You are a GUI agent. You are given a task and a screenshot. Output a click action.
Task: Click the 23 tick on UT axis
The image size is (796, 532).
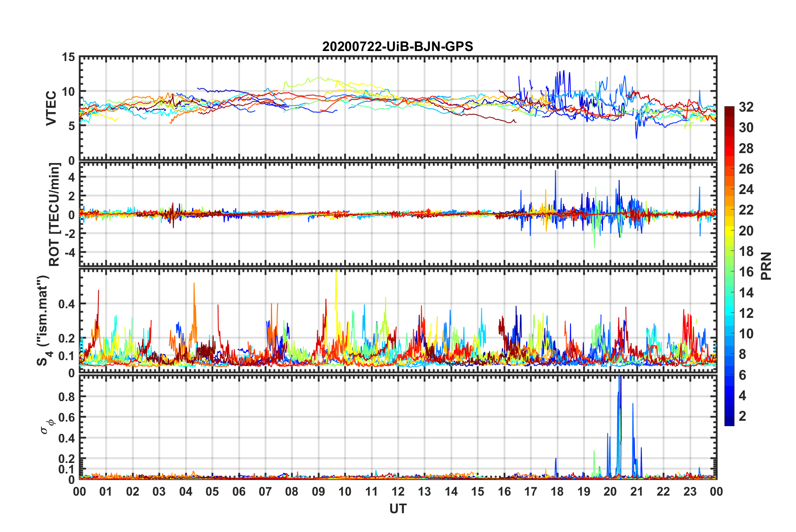(690, 491)
